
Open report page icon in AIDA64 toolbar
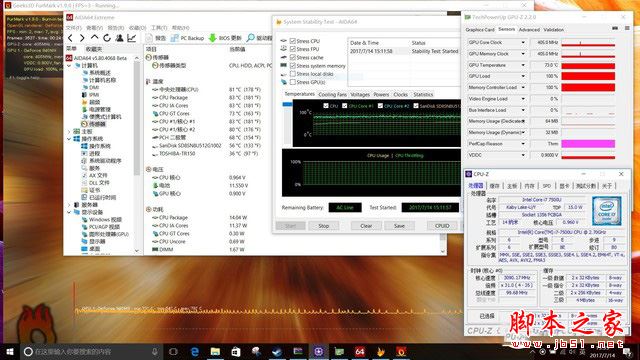point(149,38)
